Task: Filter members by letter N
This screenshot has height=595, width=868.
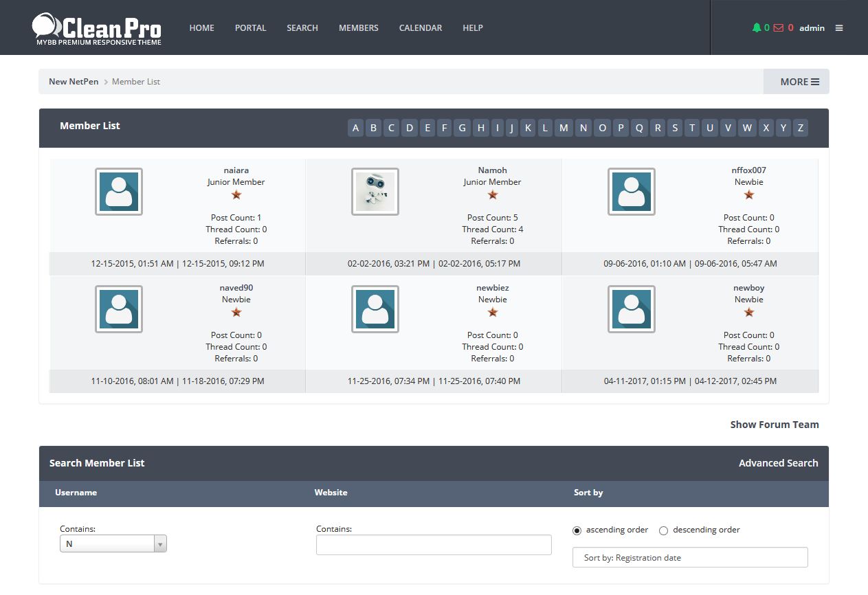Action: tap(583, 128)
